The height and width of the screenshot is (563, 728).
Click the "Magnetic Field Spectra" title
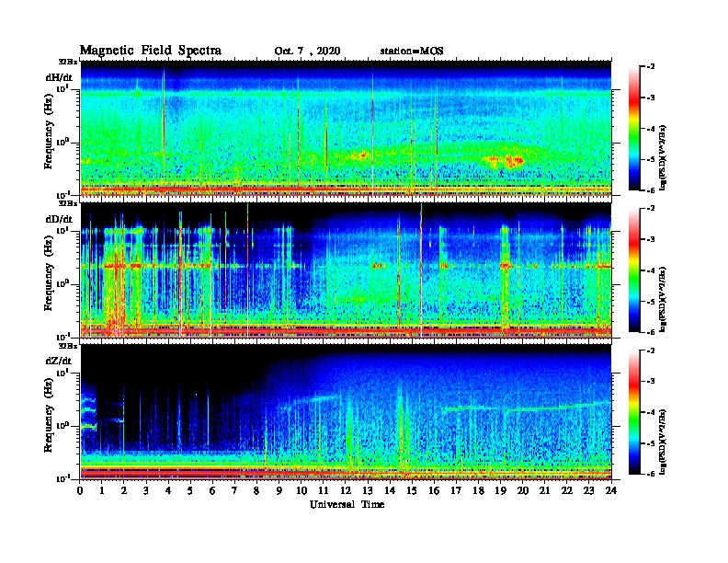[x=151, y=51]
